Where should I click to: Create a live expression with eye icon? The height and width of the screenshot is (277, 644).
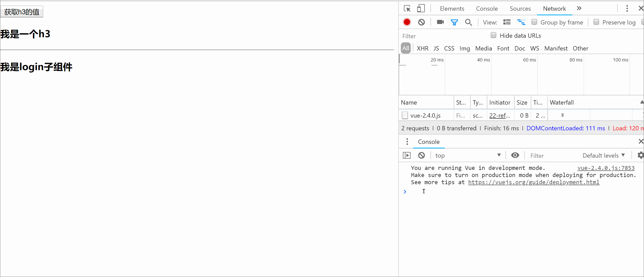click(515, 155)
